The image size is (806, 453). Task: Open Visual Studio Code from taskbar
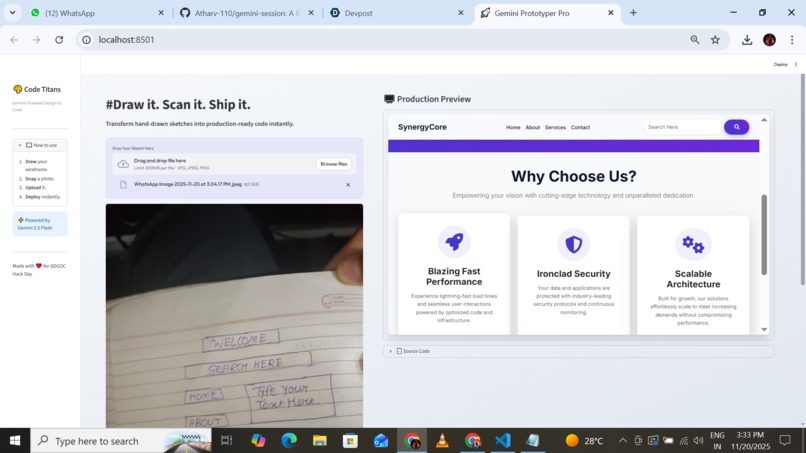[x=503, y=441]
